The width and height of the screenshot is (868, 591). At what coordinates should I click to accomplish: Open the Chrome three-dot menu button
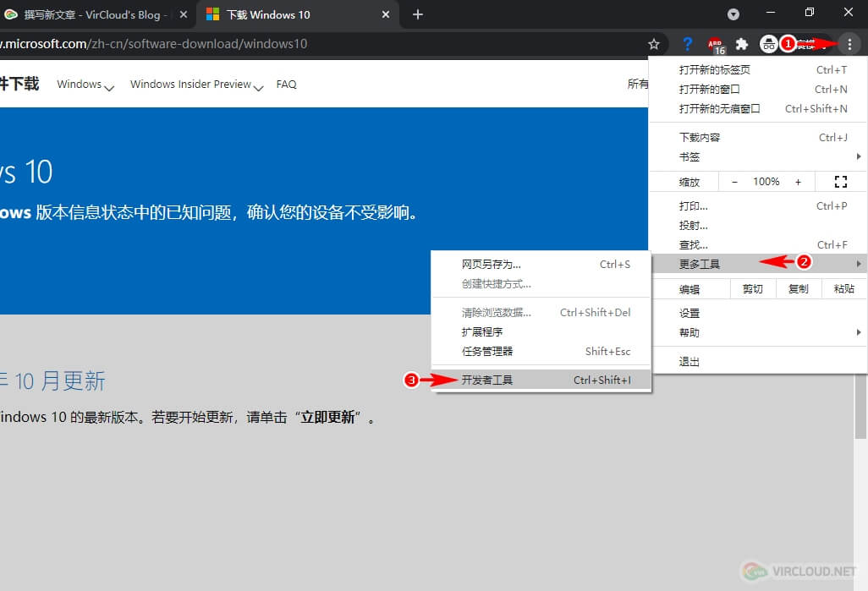[849, 44]
